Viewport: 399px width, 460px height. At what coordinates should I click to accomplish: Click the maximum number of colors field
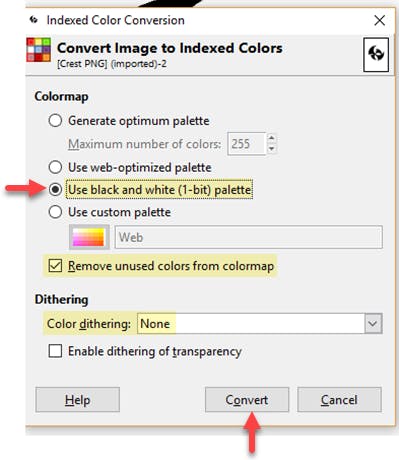[246, 144]
